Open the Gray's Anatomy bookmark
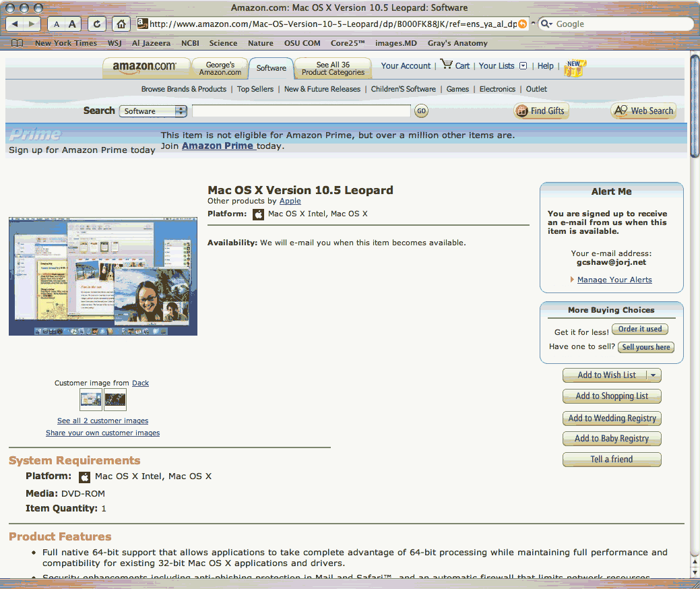This screenshot has width=700, height=589. (457, 43)
